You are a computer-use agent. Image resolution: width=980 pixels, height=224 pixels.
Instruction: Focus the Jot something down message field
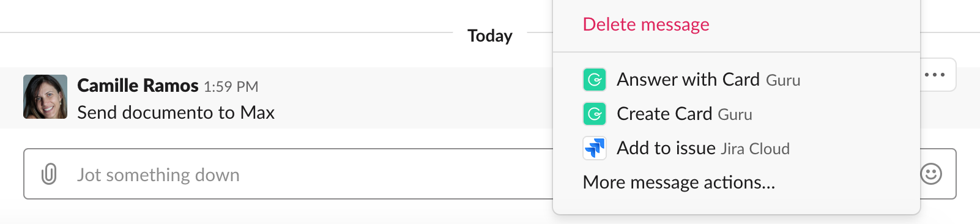[x=288, y=174]
